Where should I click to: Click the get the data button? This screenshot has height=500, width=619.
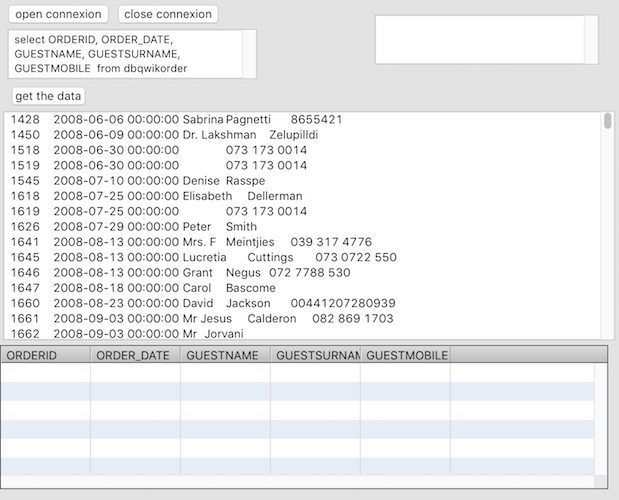tap(48, 96)
